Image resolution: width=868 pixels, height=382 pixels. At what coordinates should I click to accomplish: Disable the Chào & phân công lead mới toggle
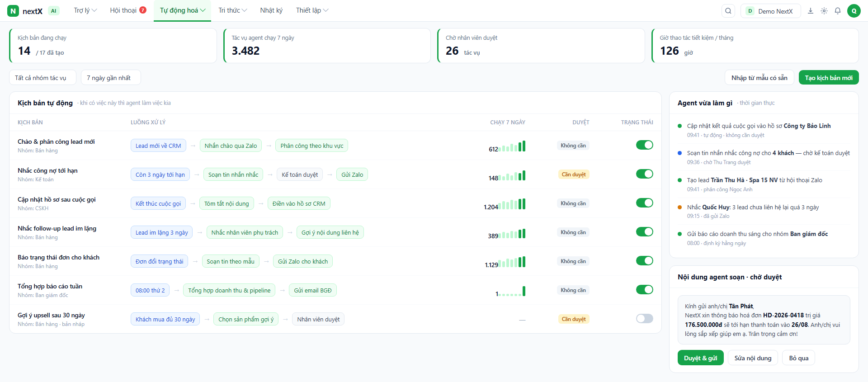pos(645,145)
